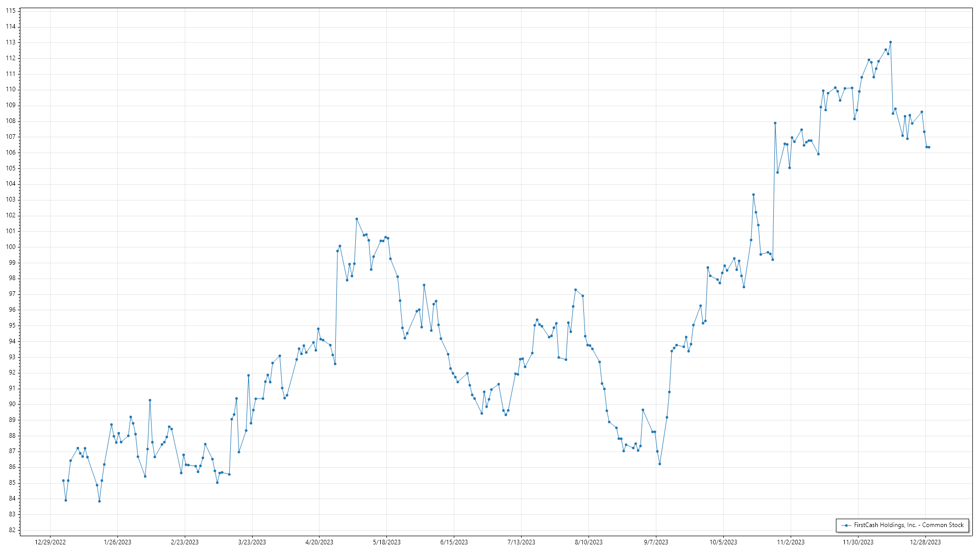Image resolution: width=980 pixels, height=551 pixels.
Task: Click the 4/20/2023 x-axis date label
Action: (x=319, y=542)
